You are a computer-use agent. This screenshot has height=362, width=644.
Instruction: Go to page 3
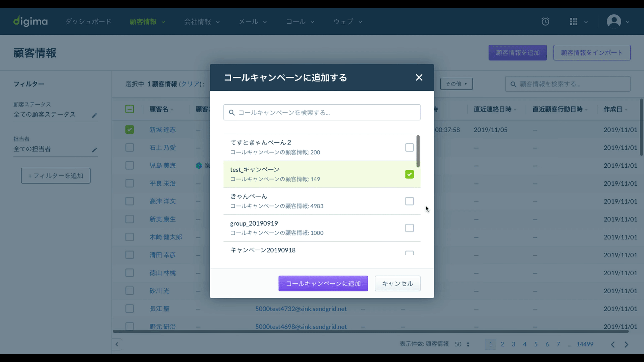coord(513,344)
